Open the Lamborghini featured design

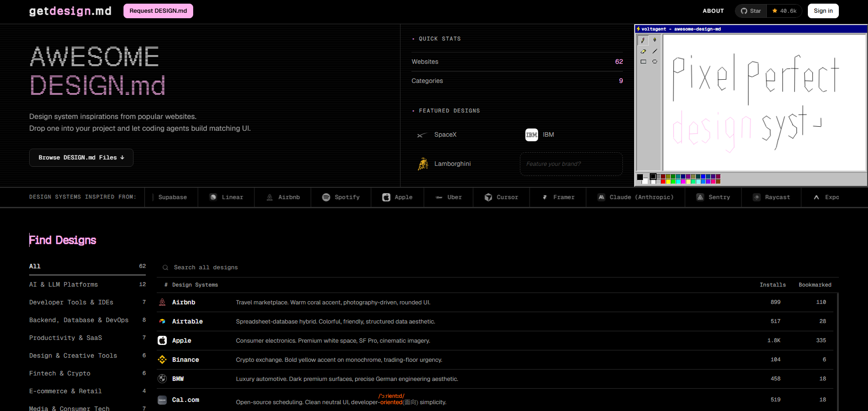coord(444,164)
